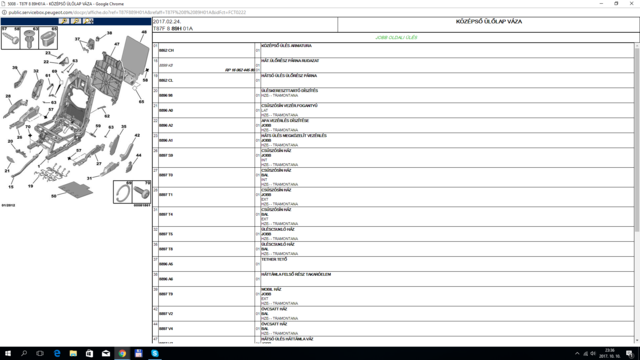Screen dimensions: 640x360
Task: Click the scroll-down arrow of parts list
Action: (x=637, y=340)
